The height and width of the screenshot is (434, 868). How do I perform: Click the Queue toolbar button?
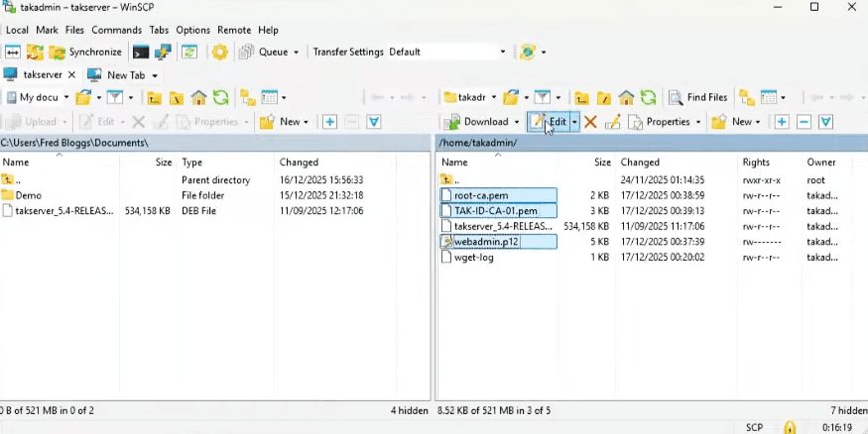tap(264, 52)
